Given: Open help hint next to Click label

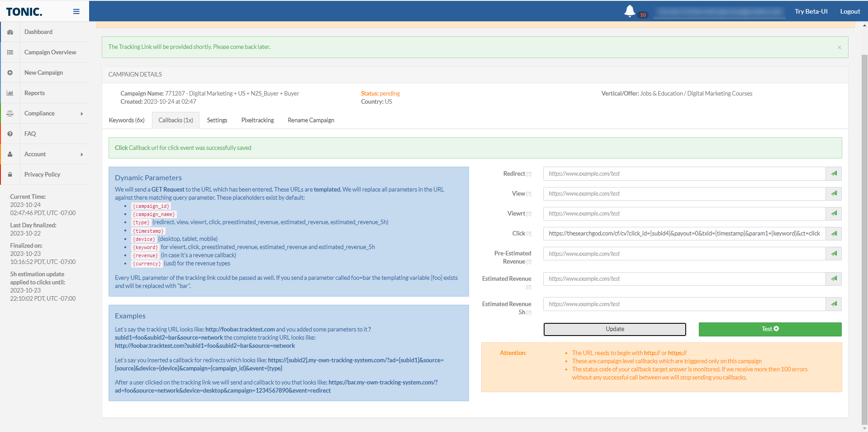Looking at the screenshot, I should coord(529,234).
